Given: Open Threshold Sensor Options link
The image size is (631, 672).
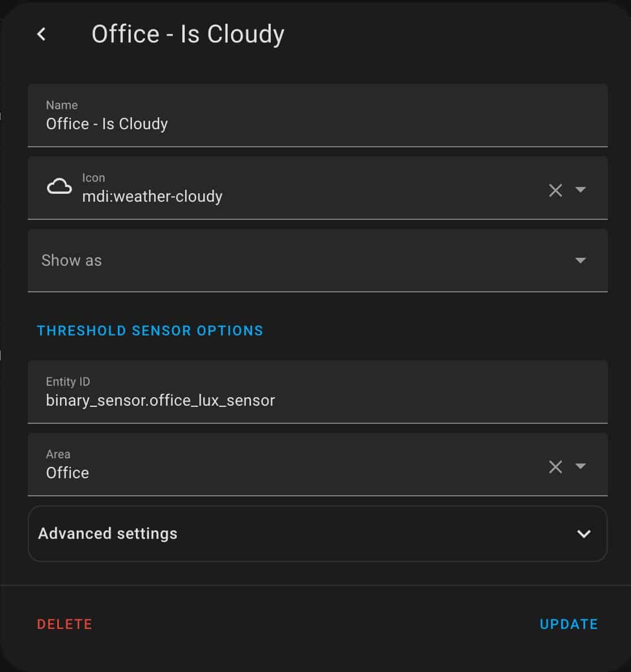Looking at the screenshot, I should coord(150,331).
